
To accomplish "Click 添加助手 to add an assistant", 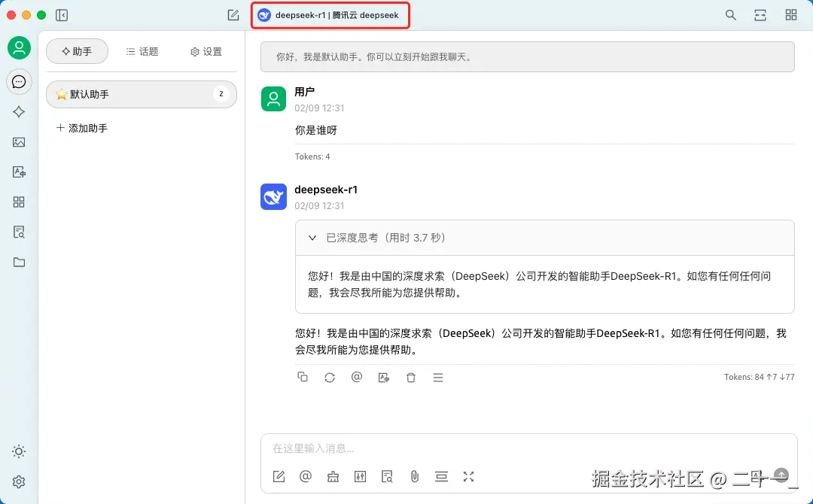I will pyautogui.click(x=82, y=128).
